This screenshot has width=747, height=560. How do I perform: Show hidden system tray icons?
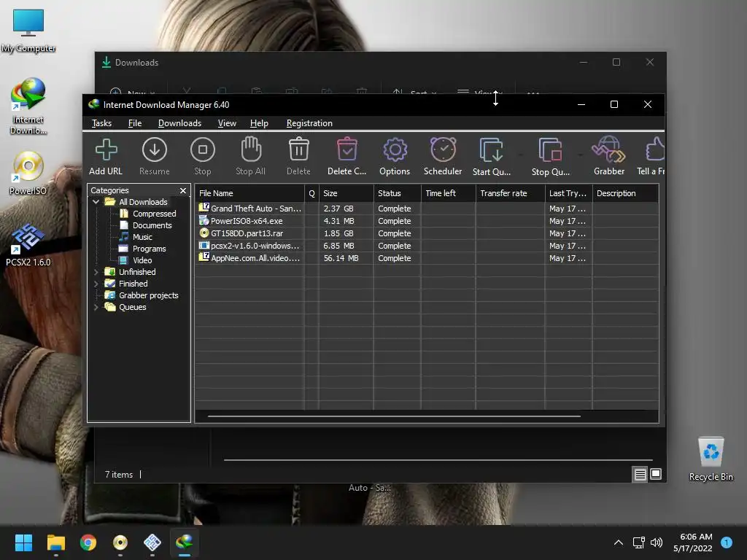[x=619, y=542]
